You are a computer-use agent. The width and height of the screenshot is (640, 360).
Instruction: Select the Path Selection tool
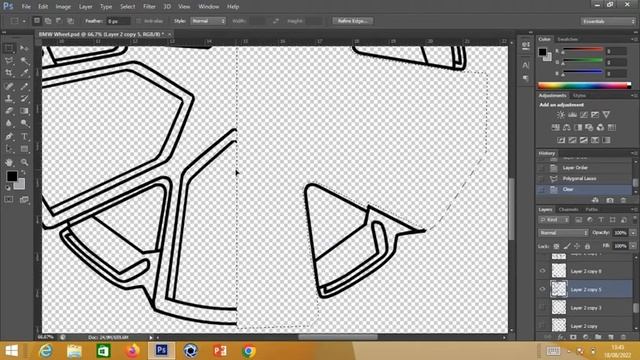(9, 149)
